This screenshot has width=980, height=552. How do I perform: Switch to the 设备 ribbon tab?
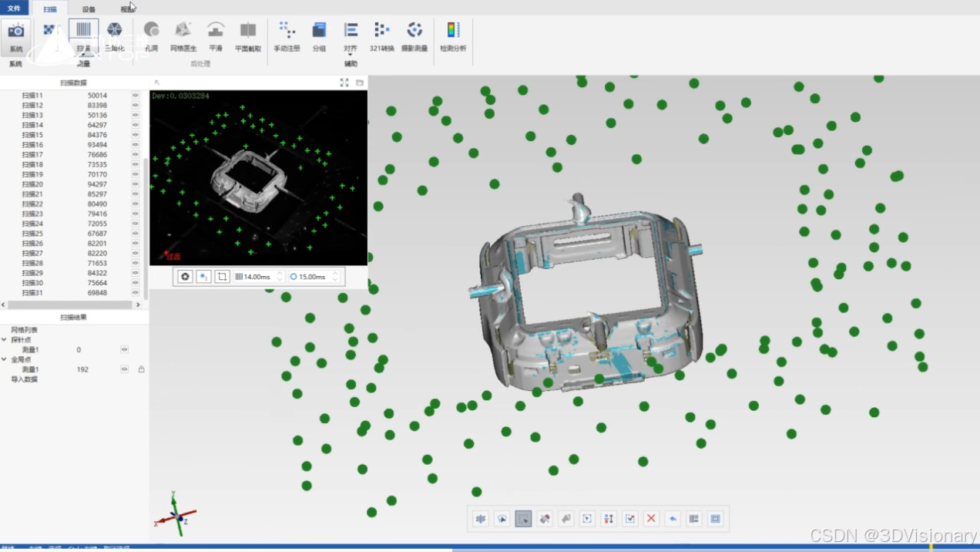click(89, 9)
